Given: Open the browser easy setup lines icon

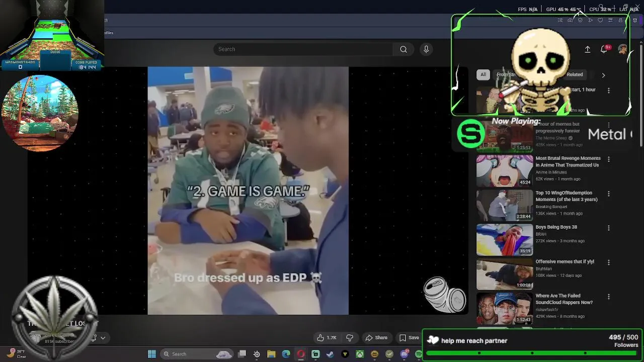Looking at the screenshot, I should 610,20.
